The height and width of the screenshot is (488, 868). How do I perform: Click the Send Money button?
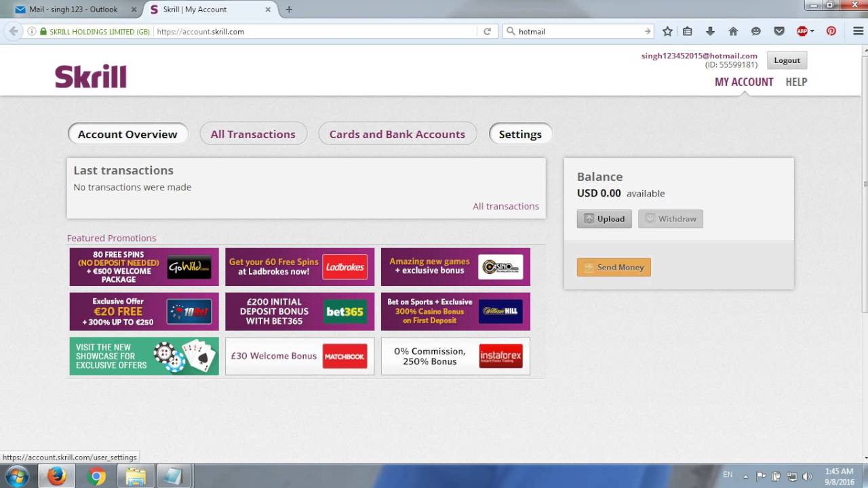tap(614, 267)
